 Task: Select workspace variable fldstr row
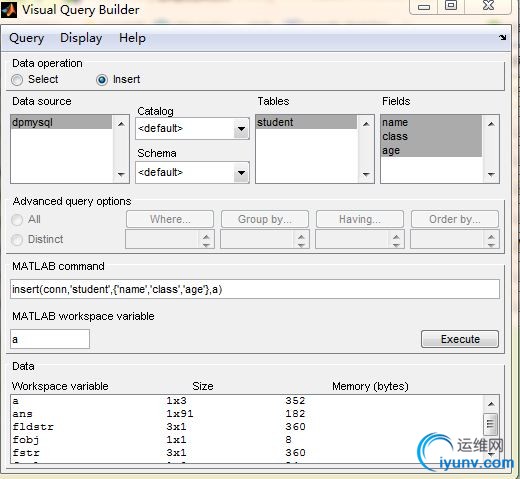(247, 427)
